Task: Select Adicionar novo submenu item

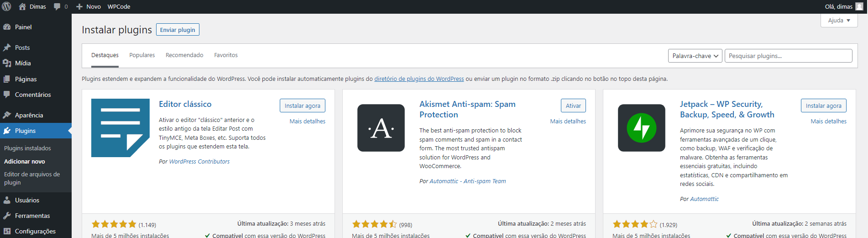Action: pos(25,161)
